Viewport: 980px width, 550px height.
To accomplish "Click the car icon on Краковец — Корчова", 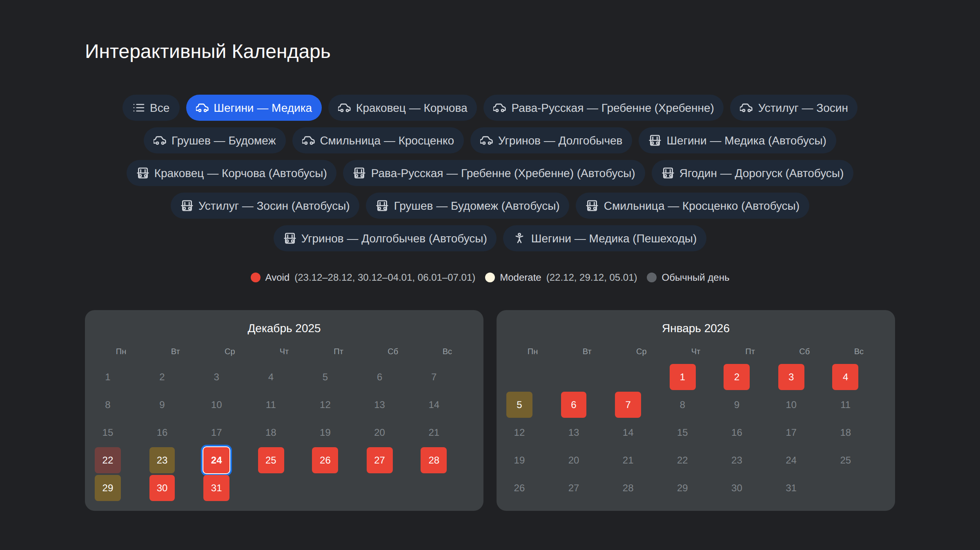I will click(x=344, y=108).
